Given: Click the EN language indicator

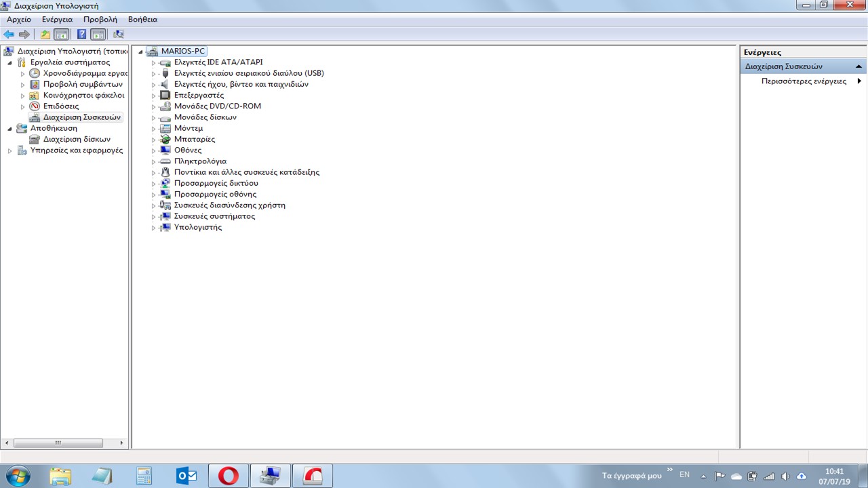Looking at the screenshot, I should click(x=684, y=475).
